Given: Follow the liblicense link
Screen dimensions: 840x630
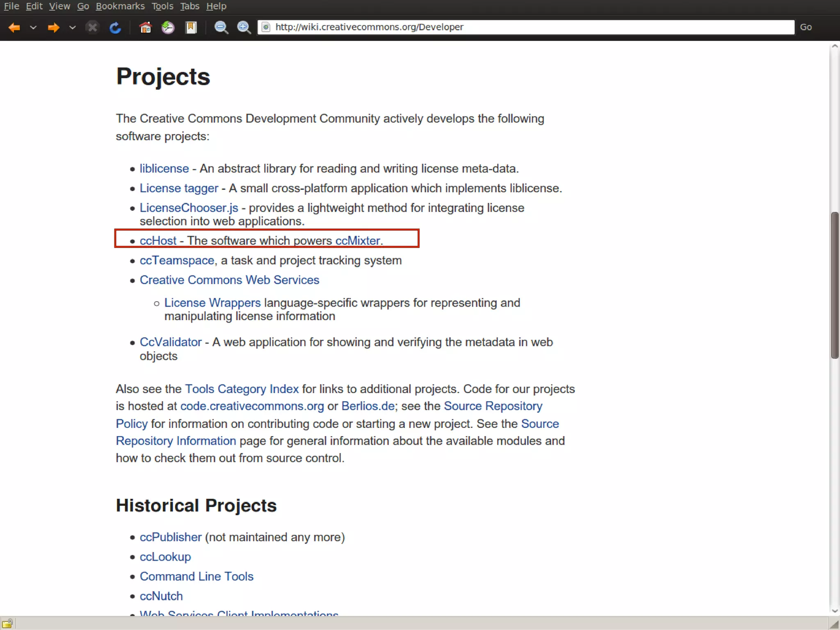Looking at the screenshot, I should 164,168.
